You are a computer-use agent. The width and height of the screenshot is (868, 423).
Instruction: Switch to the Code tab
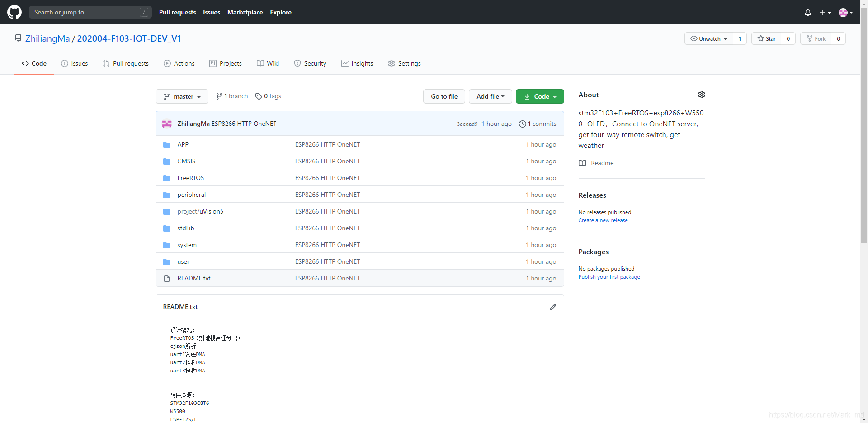pyautogui.click(x=34, y=63)
